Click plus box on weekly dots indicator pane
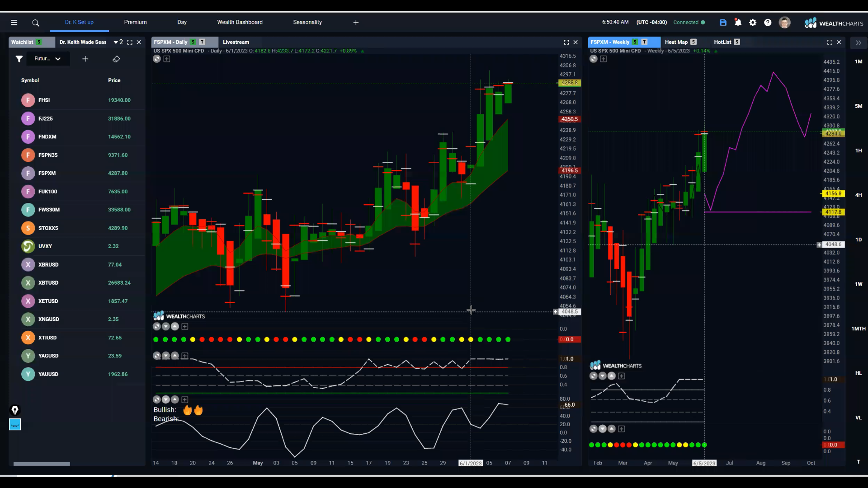 (622, 429)
